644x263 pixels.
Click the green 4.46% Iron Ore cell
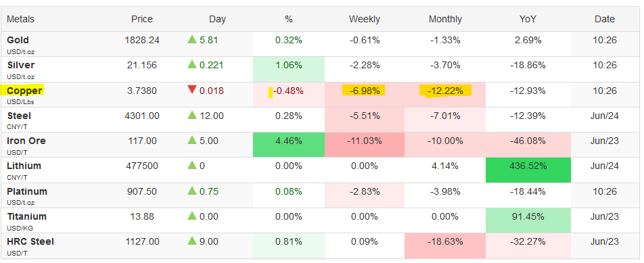pos(289,145)
